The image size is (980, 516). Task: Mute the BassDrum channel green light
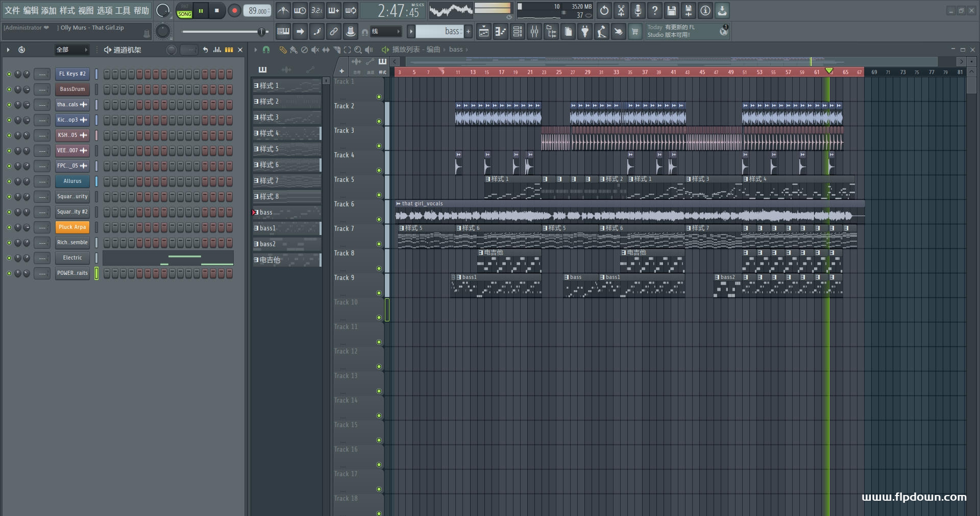tap(9, 89)
